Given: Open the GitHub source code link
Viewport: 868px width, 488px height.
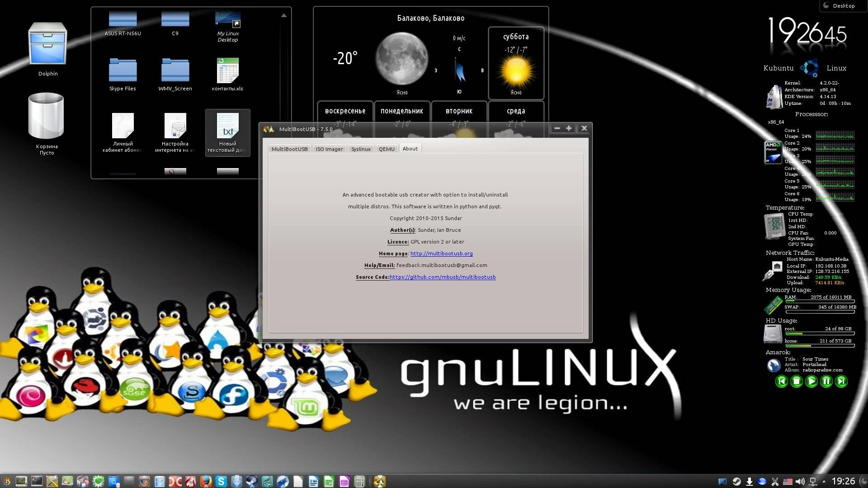Looking at the screenshot, I should 443,277.
